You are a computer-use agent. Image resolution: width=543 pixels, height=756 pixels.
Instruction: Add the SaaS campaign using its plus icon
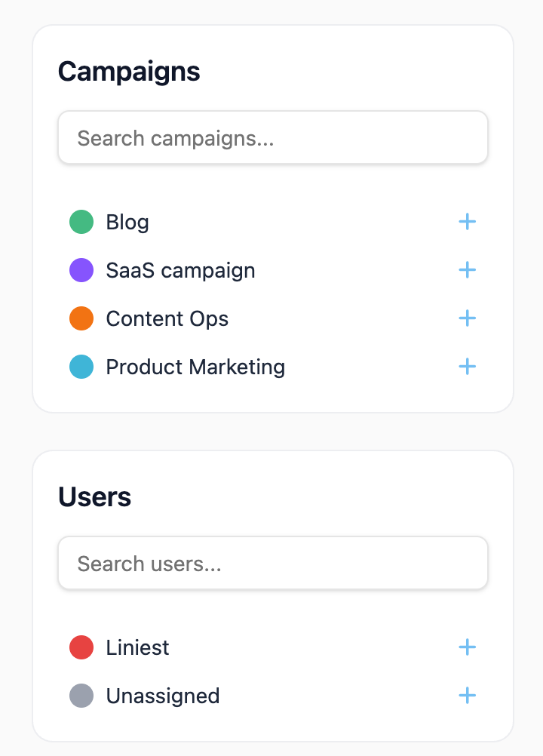point(468,270)
